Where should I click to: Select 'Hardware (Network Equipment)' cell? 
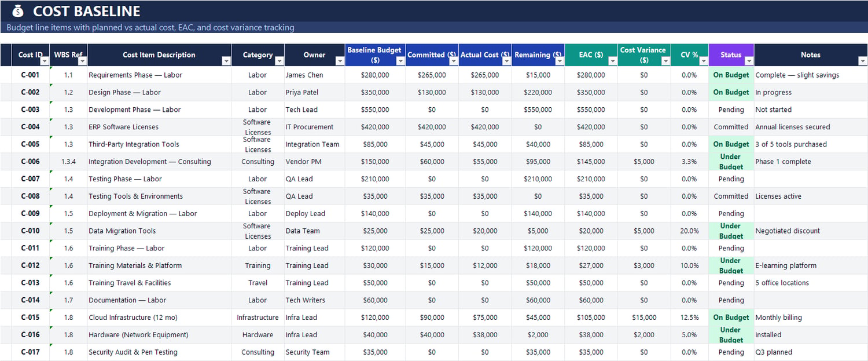(159, 335)
